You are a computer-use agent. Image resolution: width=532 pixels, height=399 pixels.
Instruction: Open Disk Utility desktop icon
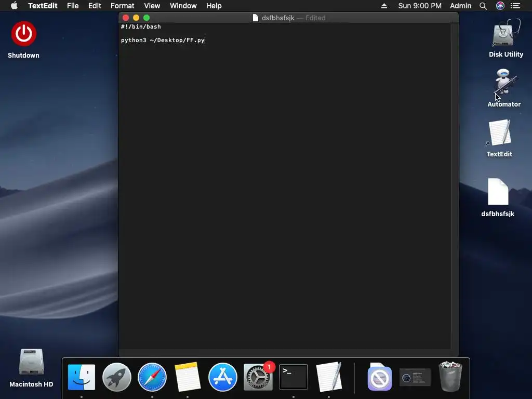click(x=506, y=33)
